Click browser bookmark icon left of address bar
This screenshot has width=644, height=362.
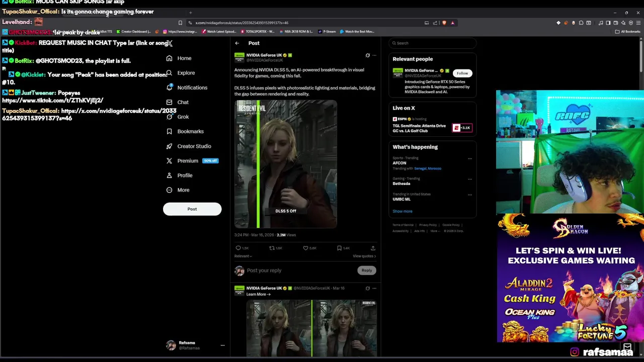point(180,23)
